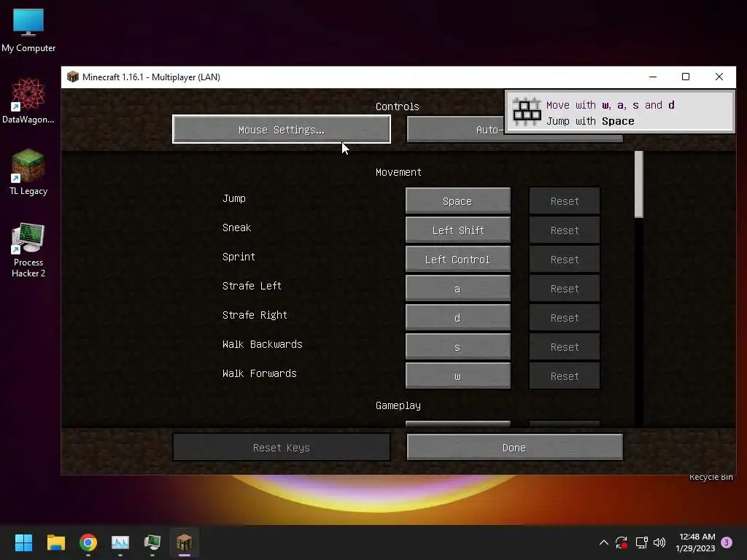Click the sync status tray icon
This screenshot has width=747, height=560.
pyautogui.click(x=622, y=542)
